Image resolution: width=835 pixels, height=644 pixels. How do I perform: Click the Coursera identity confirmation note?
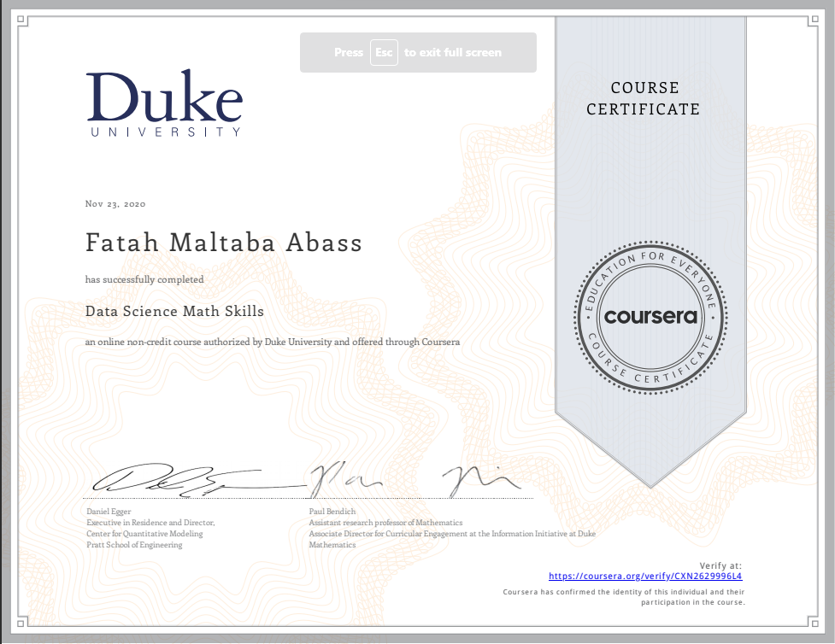624,597
